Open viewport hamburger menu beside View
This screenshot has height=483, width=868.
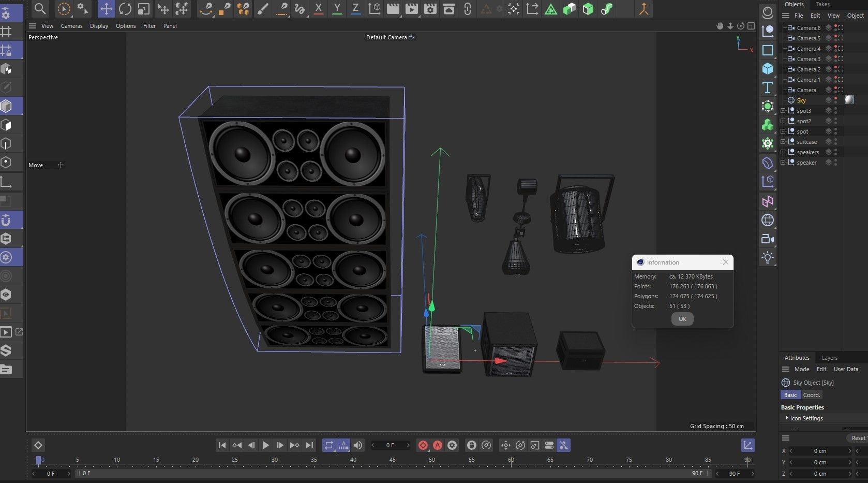(x=33, y=26)
